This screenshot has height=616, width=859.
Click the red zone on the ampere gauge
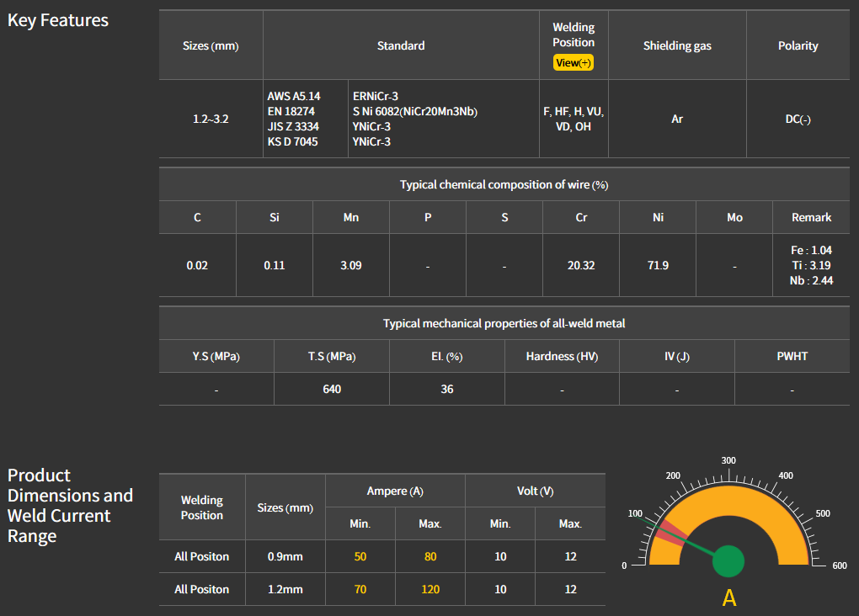(670, 534)
